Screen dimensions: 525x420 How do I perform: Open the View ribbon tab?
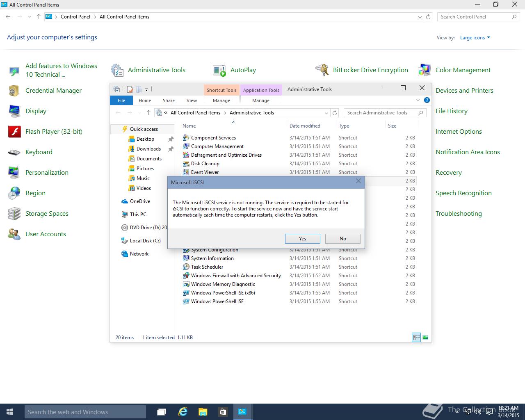point(192,100)
